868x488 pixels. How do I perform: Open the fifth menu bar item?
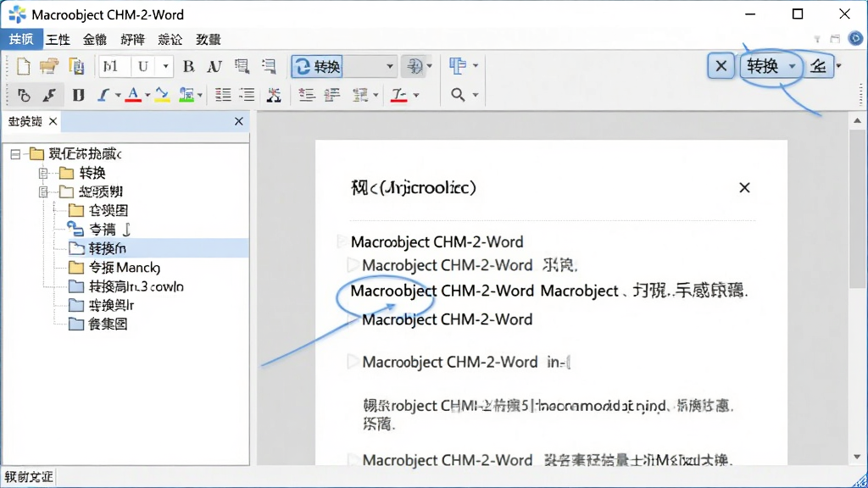click(x=170, y=39)
